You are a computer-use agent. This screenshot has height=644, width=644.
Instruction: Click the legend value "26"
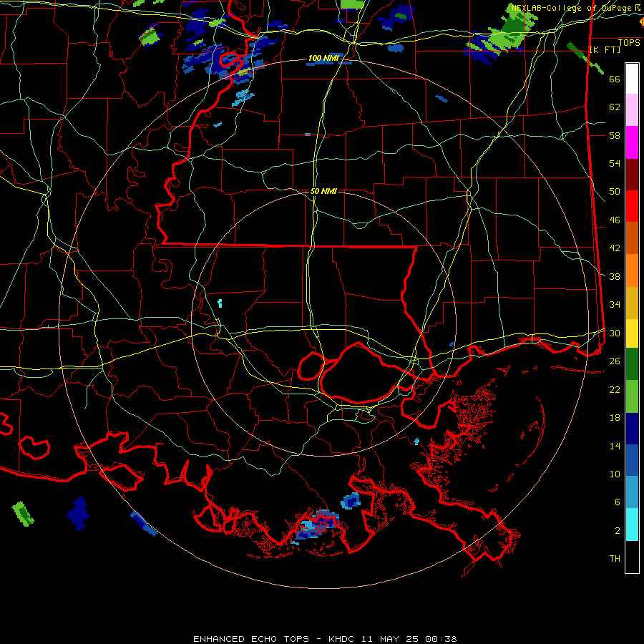[615, 361]
